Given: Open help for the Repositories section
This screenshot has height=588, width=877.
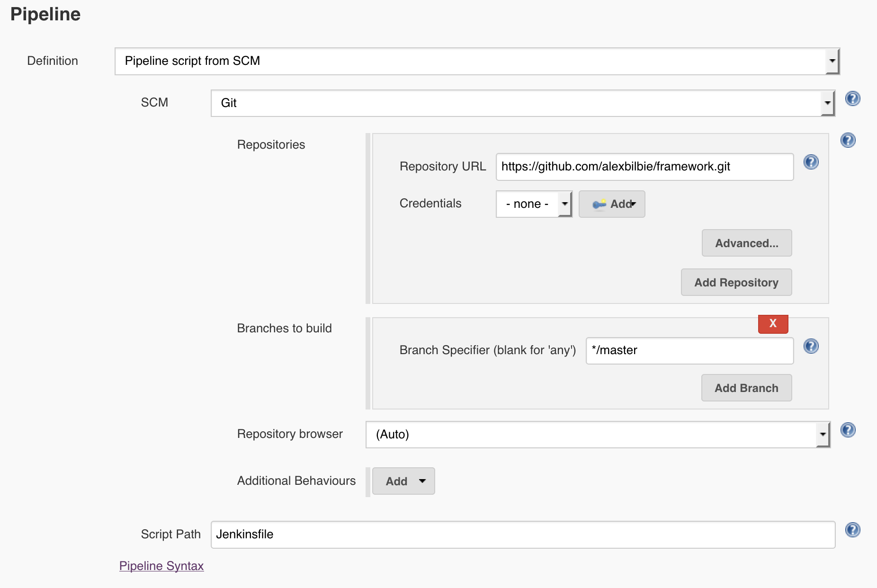Looking at the screenshot, I should (848, 140).
